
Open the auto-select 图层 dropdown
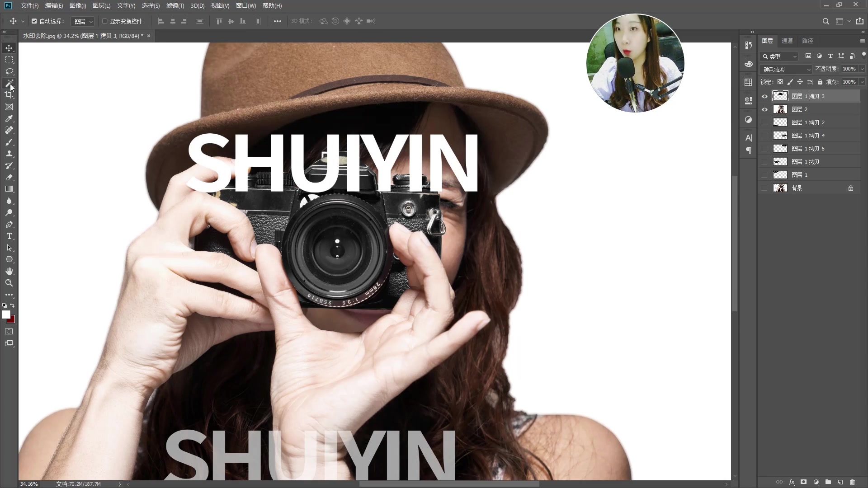tap(84, 21)
